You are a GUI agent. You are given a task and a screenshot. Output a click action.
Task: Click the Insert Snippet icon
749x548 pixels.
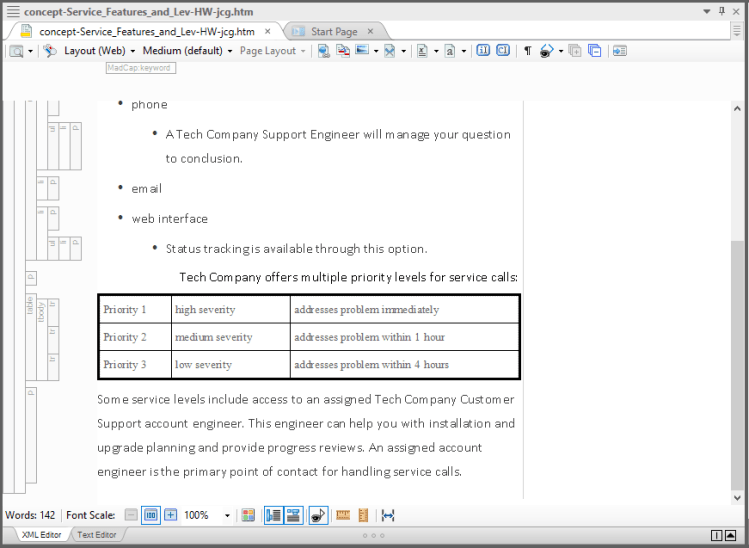(390, 51)
